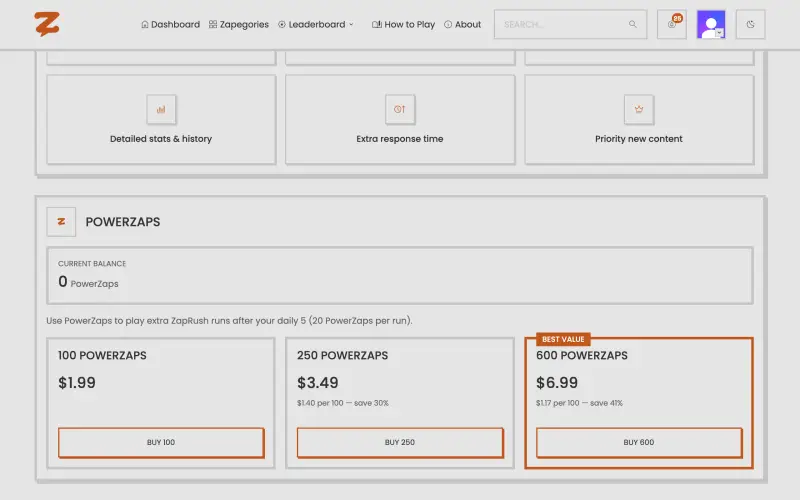Viewport: 800px width, 500px height.
Task: Click the PowerZaps Z section icon
Action: coord(61,221)
